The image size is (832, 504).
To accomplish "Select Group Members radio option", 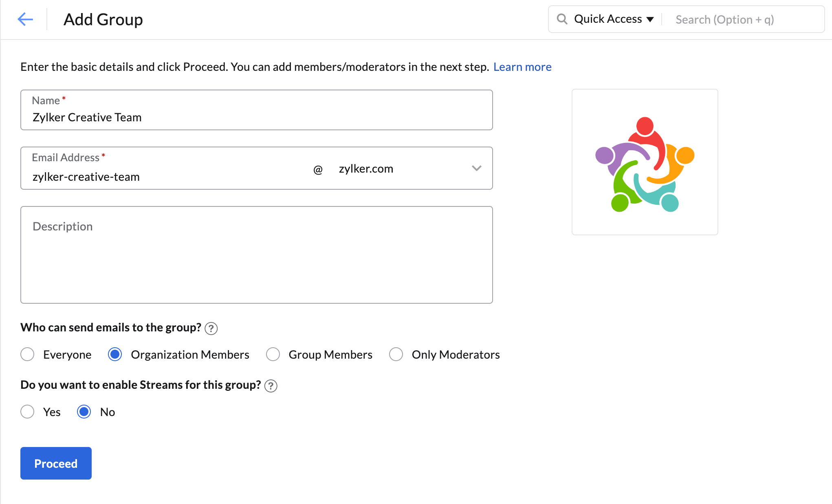I will 273,354.
